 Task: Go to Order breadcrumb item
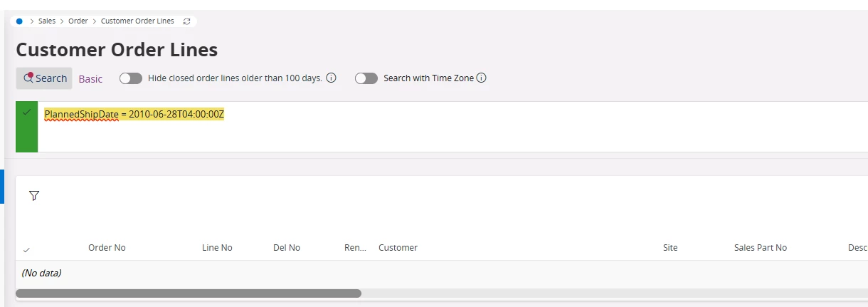(x=78, y=21)
